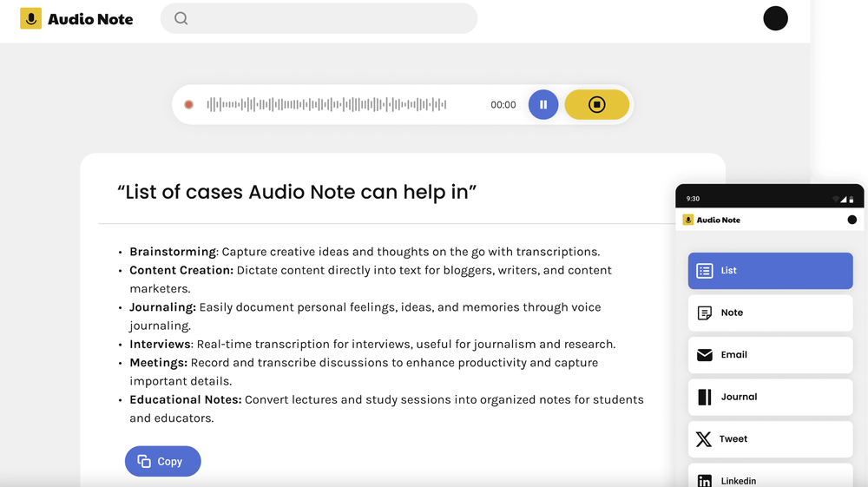
Task: Click the LinkedIn logo icon
Action: 704,480
